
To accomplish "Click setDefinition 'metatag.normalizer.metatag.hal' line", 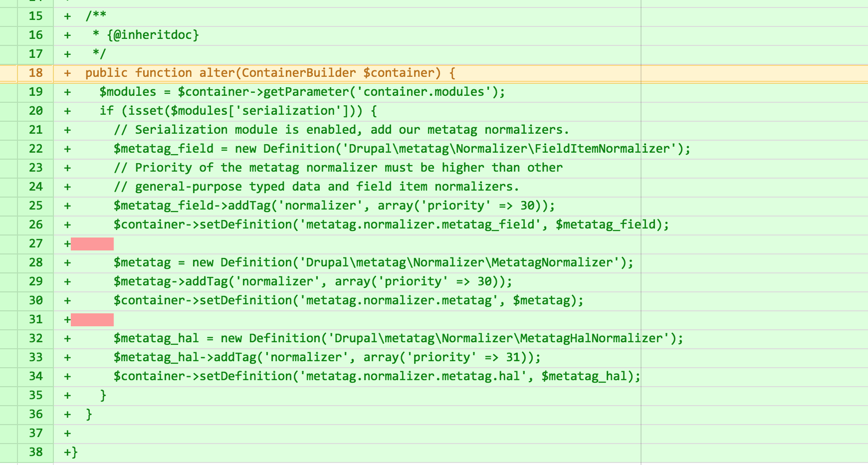I will point(377,376).
